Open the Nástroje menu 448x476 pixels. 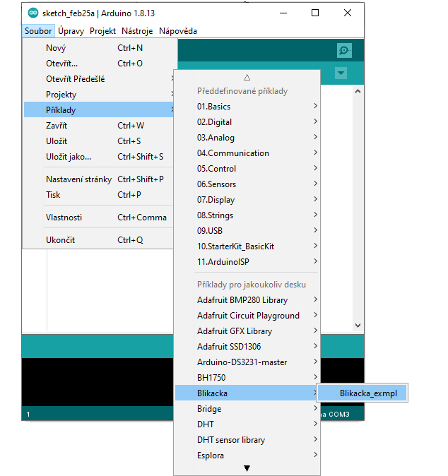coord(137,31)
